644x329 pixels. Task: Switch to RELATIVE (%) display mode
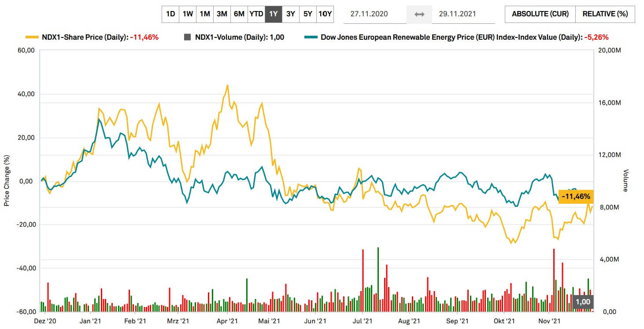click(x=605, y=14)
